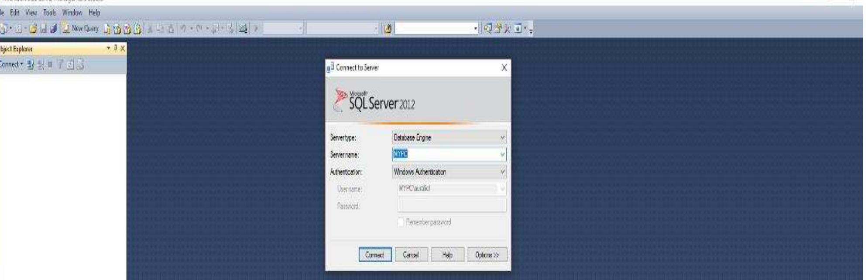Expand the Authentication dropdown list
This screenshot has height=280, width=868.
[502, 172]
